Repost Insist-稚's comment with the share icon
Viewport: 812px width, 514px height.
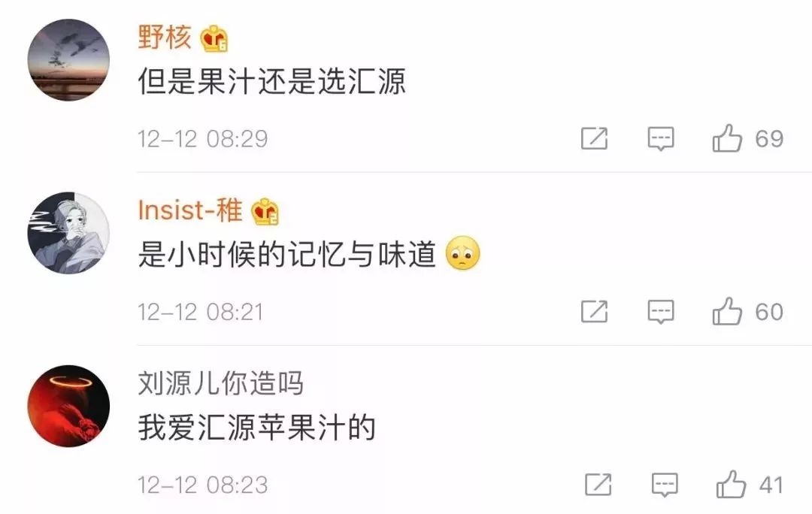tap(594, 311)
